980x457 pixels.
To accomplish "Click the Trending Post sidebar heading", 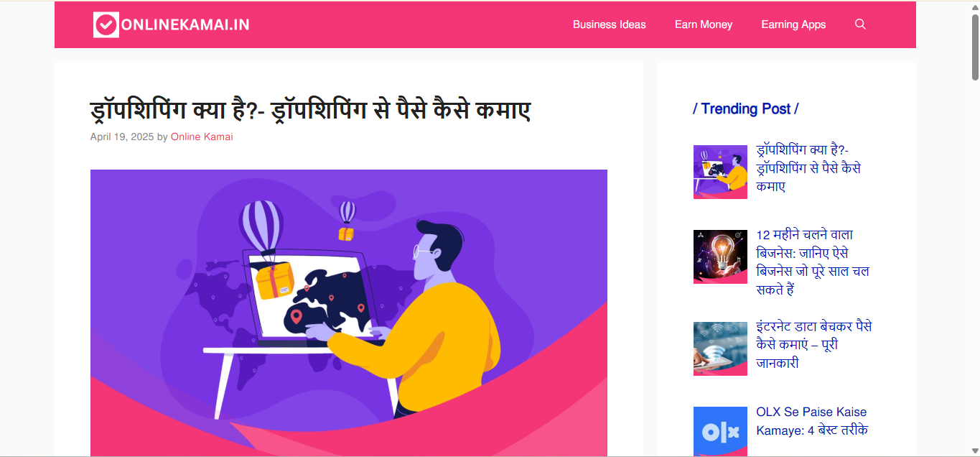I will pyautogui.click(x=746, y=109).
